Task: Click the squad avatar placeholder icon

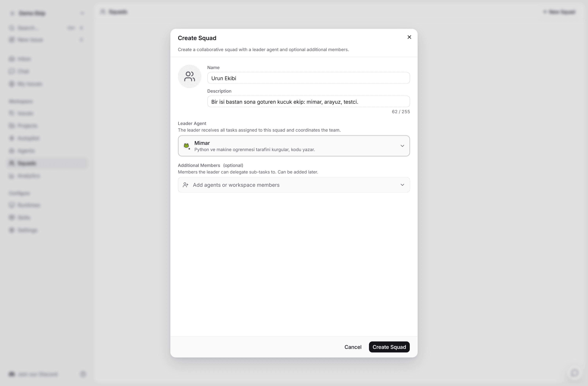Action: (x=189, y=76)
